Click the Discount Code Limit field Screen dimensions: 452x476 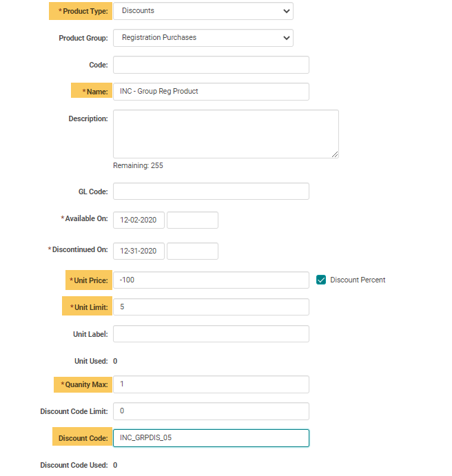(x=211, y=411)
